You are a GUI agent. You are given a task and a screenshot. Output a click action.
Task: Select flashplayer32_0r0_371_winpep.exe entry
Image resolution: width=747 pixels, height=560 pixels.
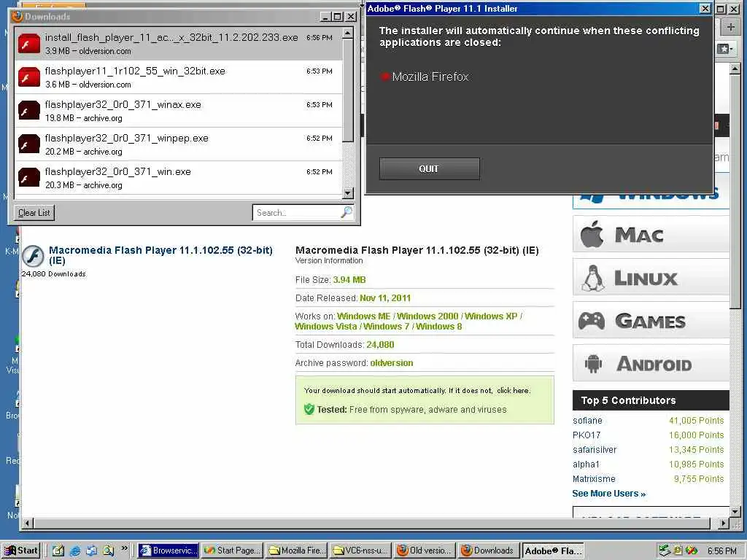click(178, 144)
